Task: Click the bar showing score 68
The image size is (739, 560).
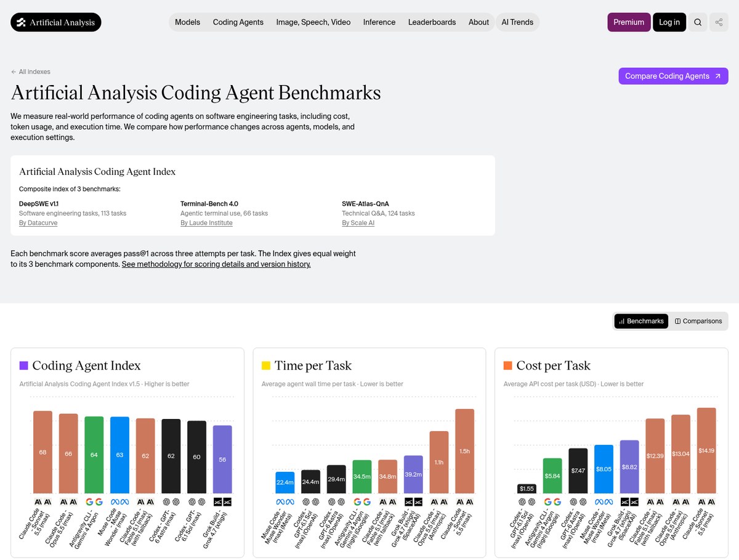Action: (42, 452)
